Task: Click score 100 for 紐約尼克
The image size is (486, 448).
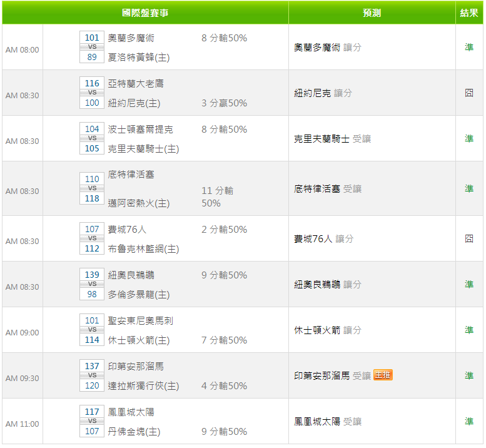Action: (92, 103)
